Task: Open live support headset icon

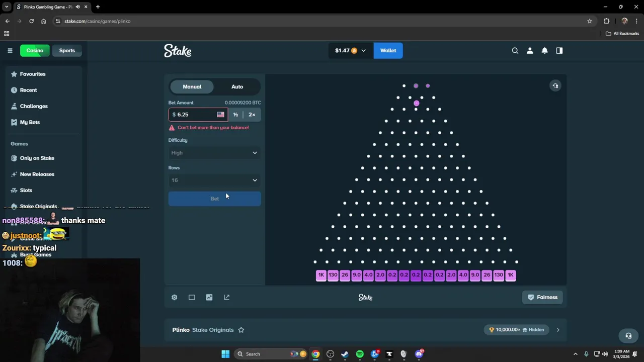Action: click(x=628, y=336)
